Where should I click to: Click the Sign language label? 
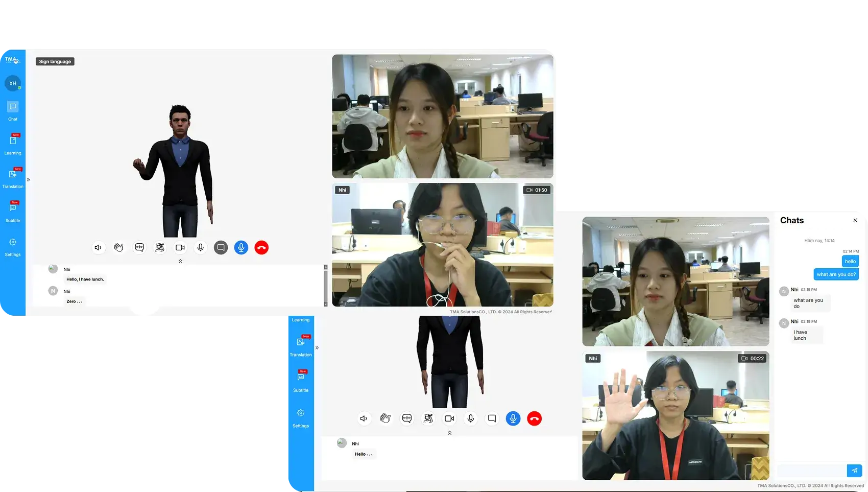(55, 61)
